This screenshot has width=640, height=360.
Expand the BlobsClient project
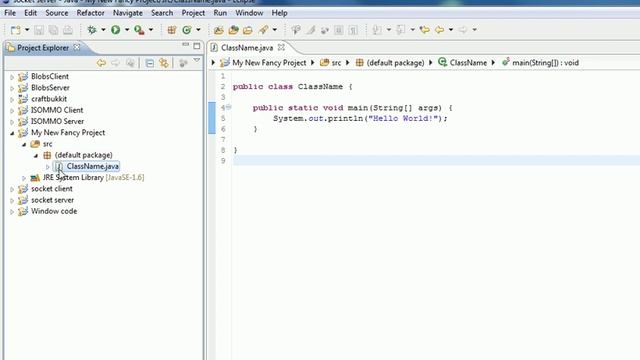pyautogui.click(x=12, y=77)
